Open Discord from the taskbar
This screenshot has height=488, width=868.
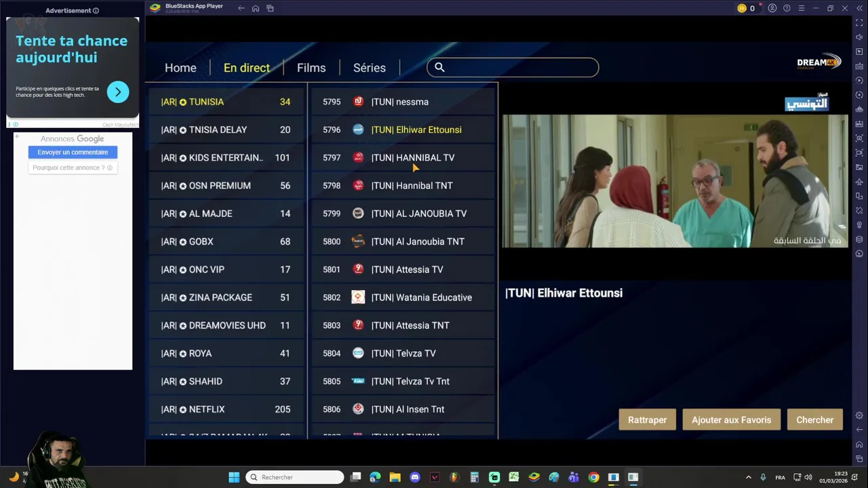pos(415,477)
